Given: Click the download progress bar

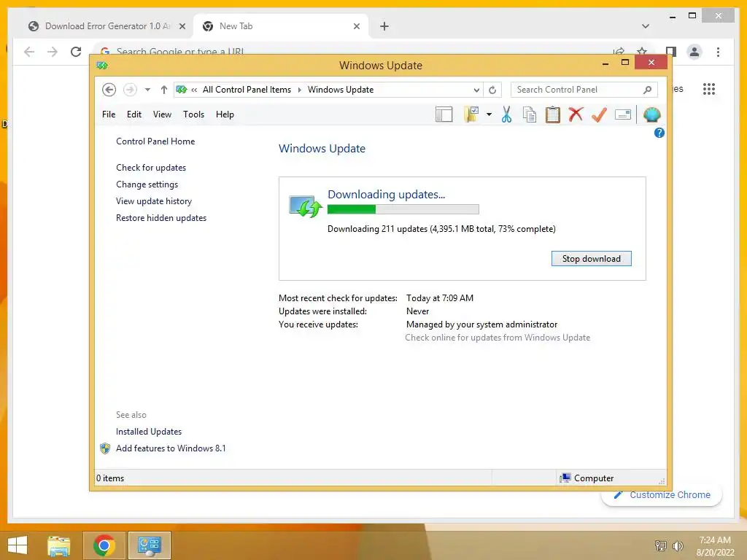Looking at the screenshot, I should tap(403, 209).
